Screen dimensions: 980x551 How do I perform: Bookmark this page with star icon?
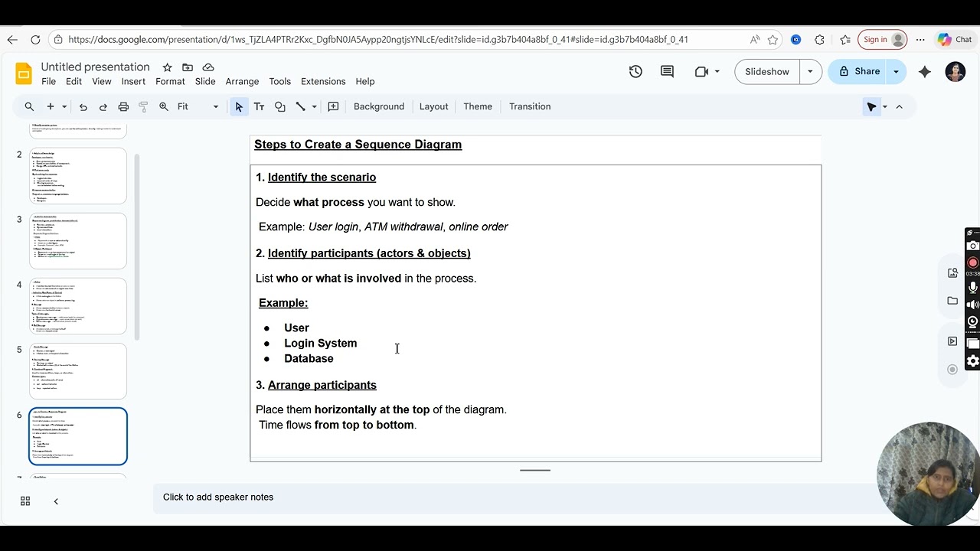click(x=773, y=40)
